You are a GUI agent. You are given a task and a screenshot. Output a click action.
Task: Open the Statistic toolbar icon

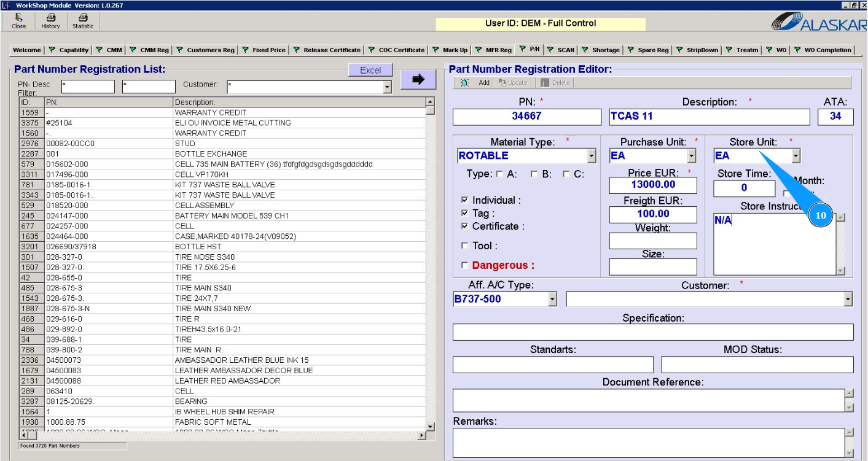[x=83, y=21]
